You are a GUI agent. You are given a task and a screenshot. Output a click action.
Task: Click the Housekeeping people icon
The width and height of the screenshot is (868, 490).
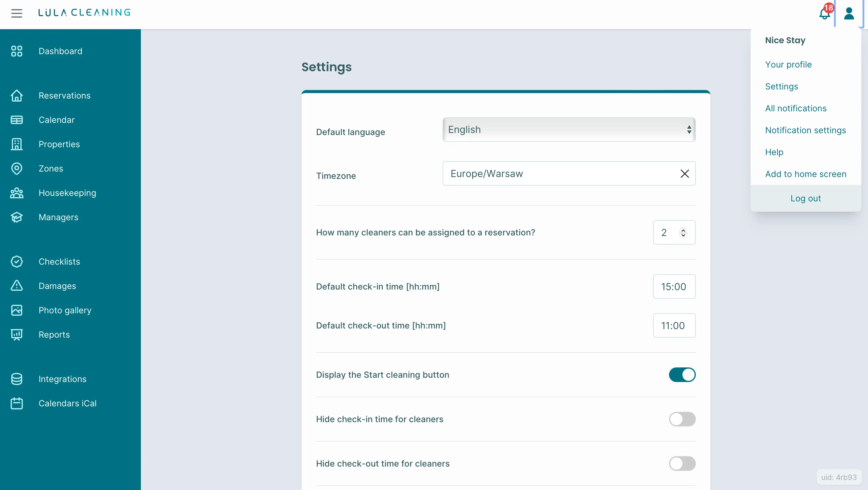pos(16,193)
